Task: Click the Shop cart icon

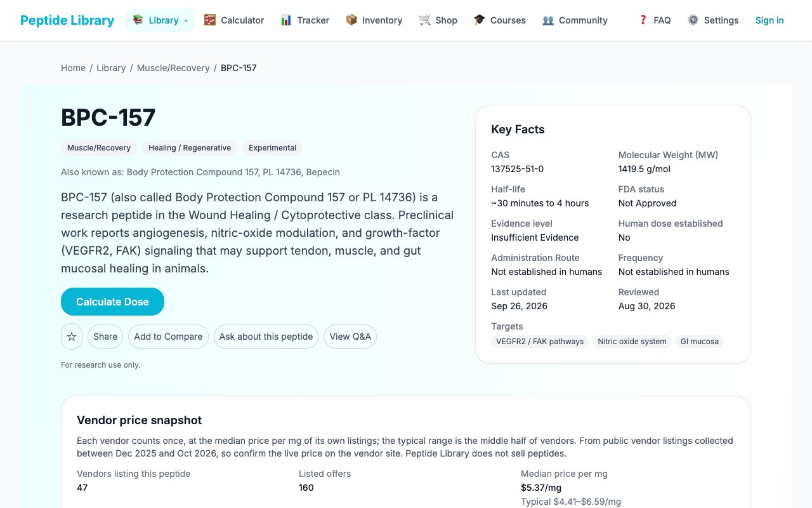Action: coord(425,20)
